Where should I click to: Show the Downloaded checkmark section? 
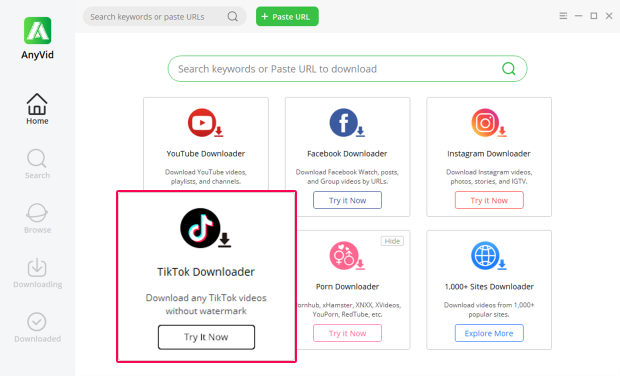coord(37,328)
